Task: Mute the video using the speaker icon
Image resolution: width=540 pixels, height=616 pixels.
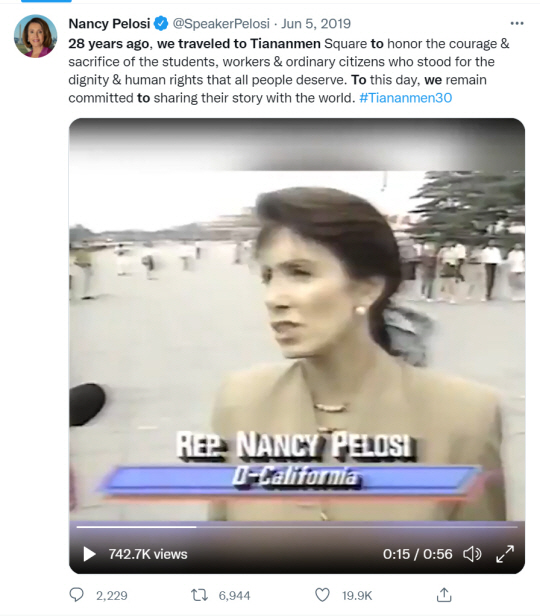Action: click(472, 554)
